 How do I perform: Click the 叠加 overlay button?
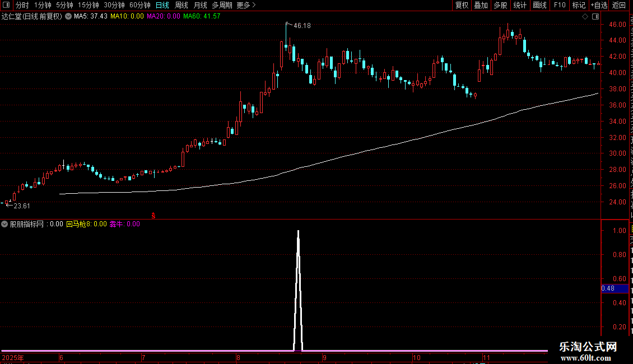pos(481,5)
